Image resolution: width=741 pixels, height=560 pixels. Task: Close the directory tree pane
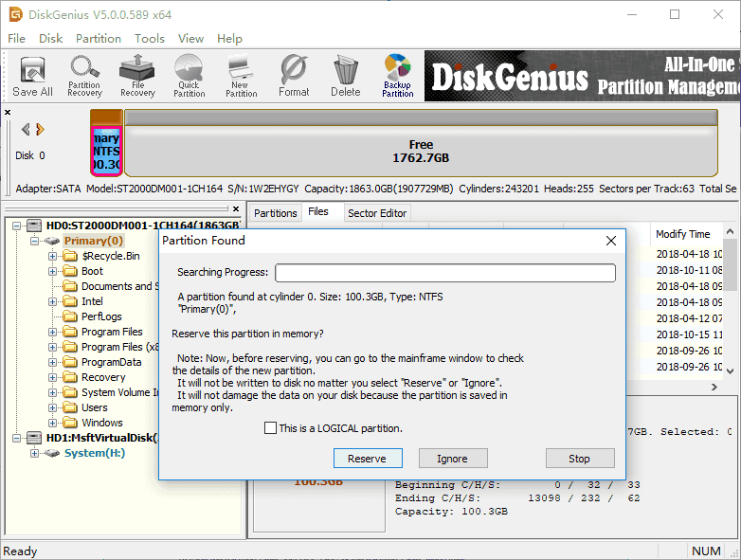click(236, 208)
